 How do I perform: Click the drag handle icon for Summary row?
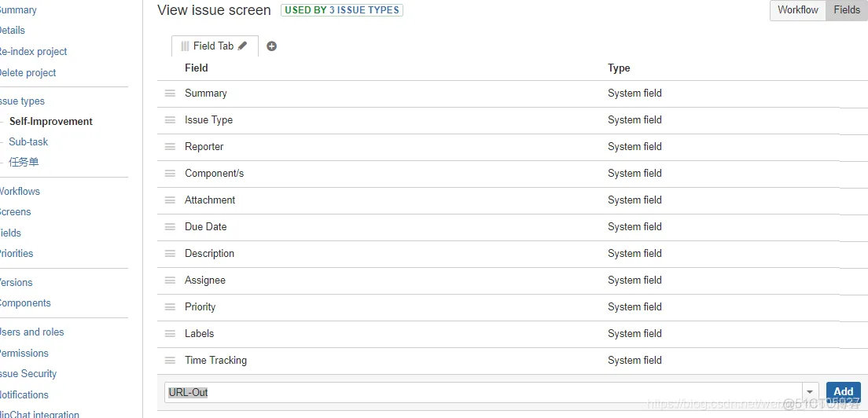coord(170,93)
